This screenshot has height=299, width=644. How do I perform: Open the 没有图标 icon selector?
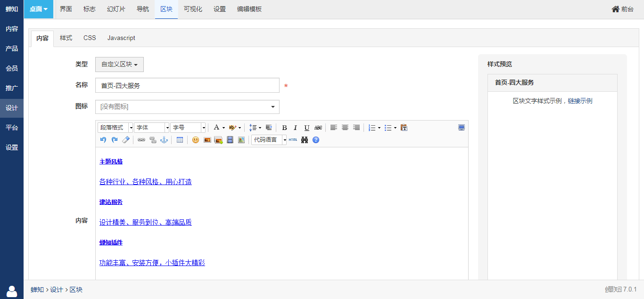(x=187, y=107)
